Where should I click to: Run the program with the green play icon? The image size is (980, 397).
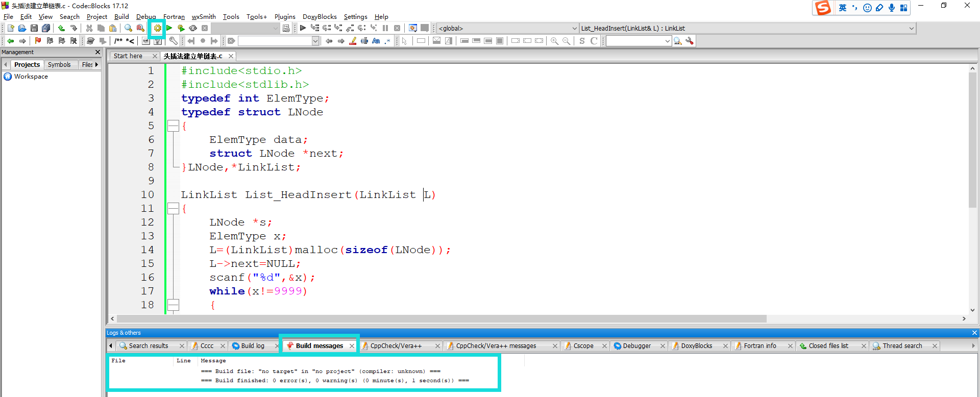point(169,28)
